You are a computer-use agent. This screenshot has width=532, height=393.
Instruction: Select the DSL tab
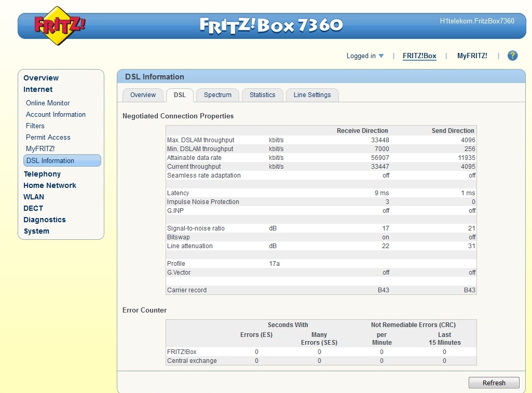coord(180,95)
